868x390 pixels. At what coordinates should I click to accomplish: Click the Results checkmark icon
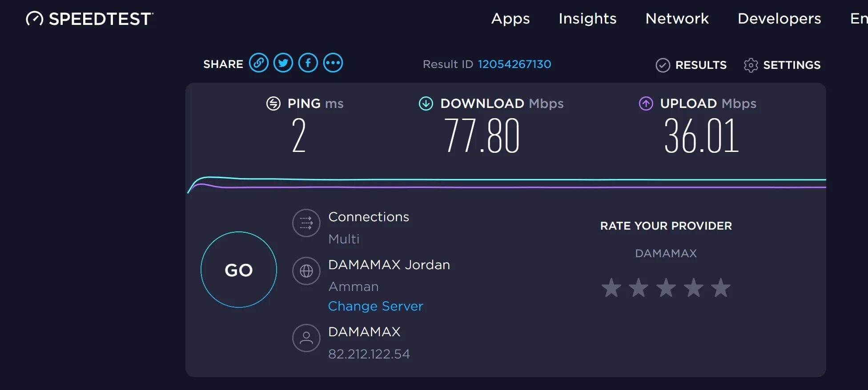coord(663,65)
